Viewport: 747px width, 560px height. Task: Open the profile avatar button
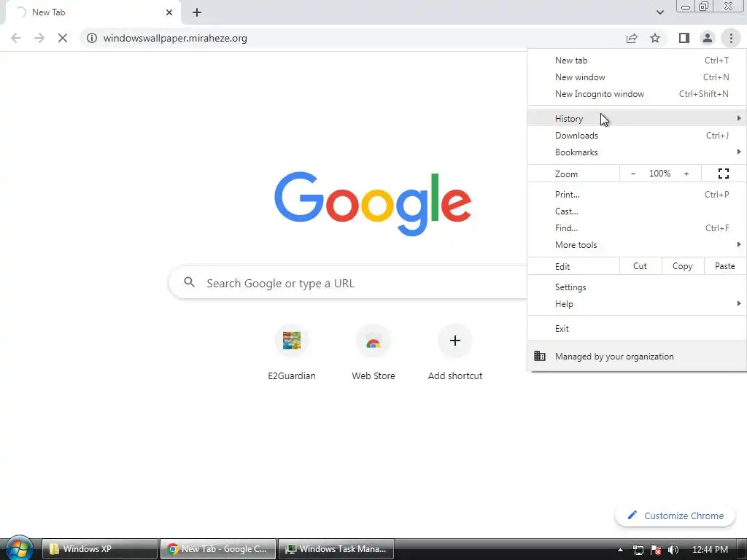tap(708, 38)
